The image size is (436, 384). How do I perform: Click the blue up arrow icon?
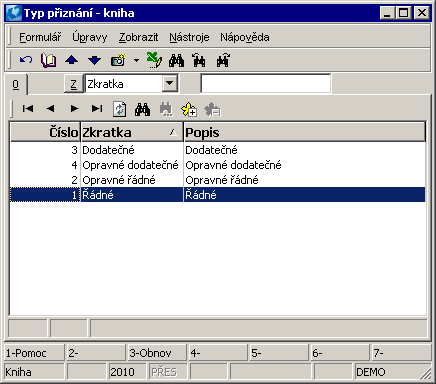[72, 60]
